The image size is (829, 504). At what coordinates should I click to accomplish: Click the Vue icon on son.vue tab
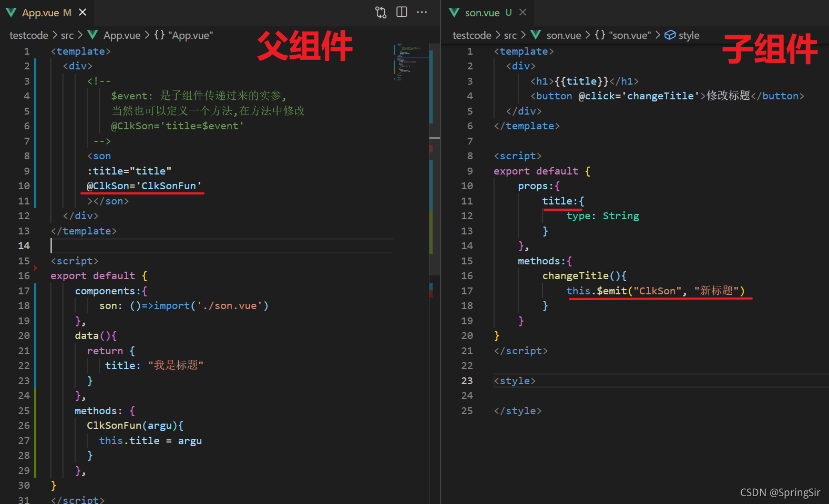[x=454, y=13]
